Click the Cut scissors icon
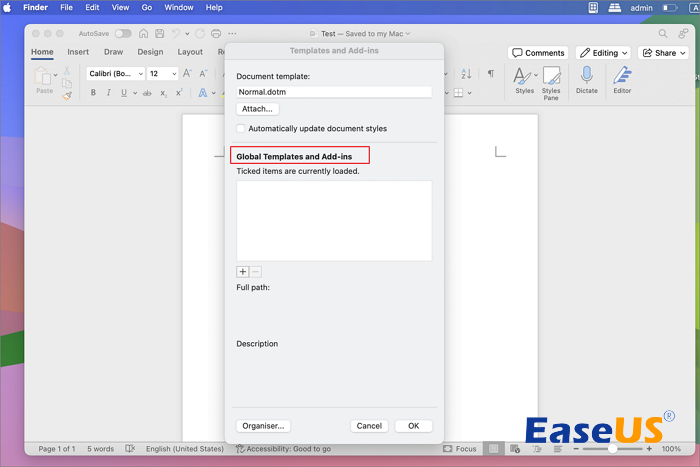This screenshot has height=467, width=700. pos(67,70)
